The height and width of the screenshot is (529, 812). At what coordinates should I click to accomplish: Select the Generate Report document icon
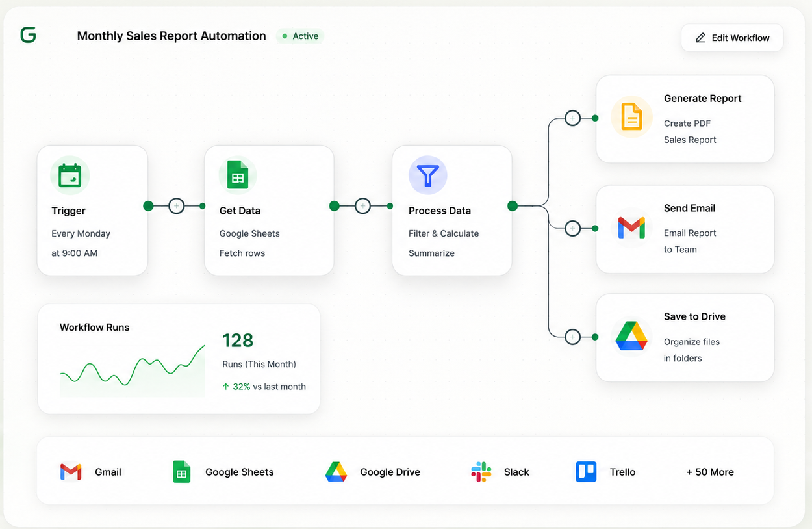coord(631,117)
